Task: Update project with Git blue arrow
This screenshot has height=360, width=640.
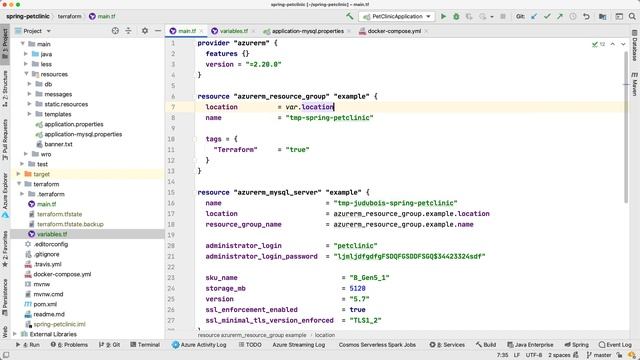Action: tap(534, 16)
